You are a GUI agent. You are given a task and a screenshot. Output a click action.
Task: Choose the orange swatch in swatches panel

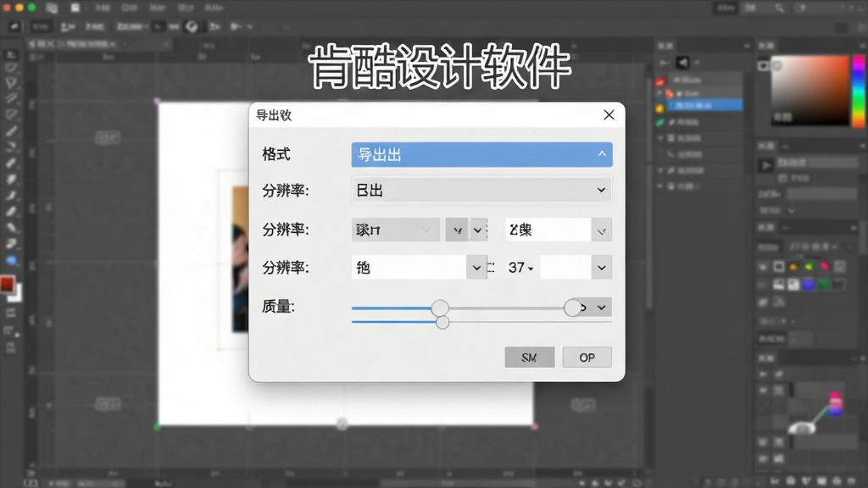(x=793, y=267)
